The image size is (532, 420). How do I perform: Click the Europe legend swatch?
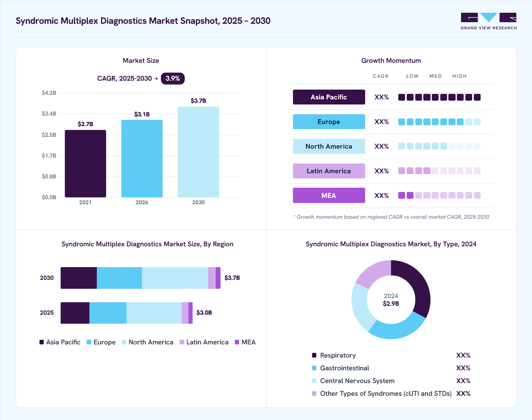89,342
